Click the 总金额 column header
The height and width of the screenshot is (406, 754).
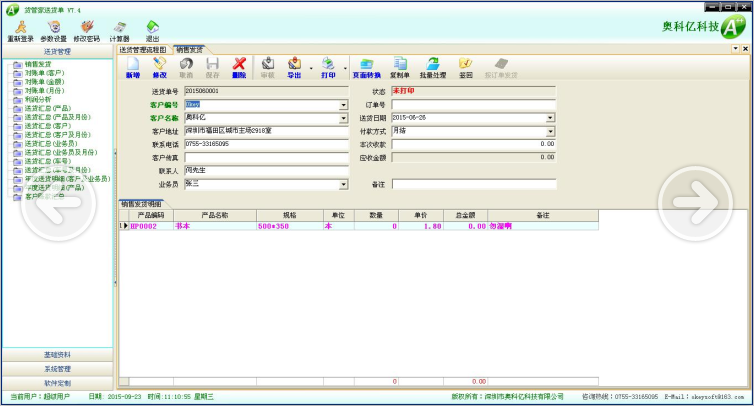pyautogui.click(x=465, y=215)
